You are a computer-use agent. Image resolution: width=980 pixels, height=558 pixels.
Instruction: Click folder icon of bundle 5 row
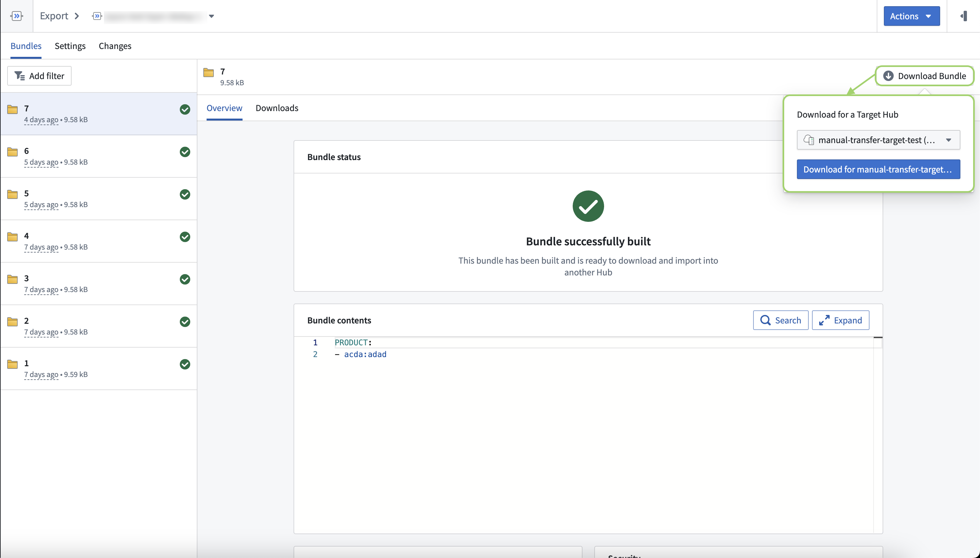tap(12, 194)
